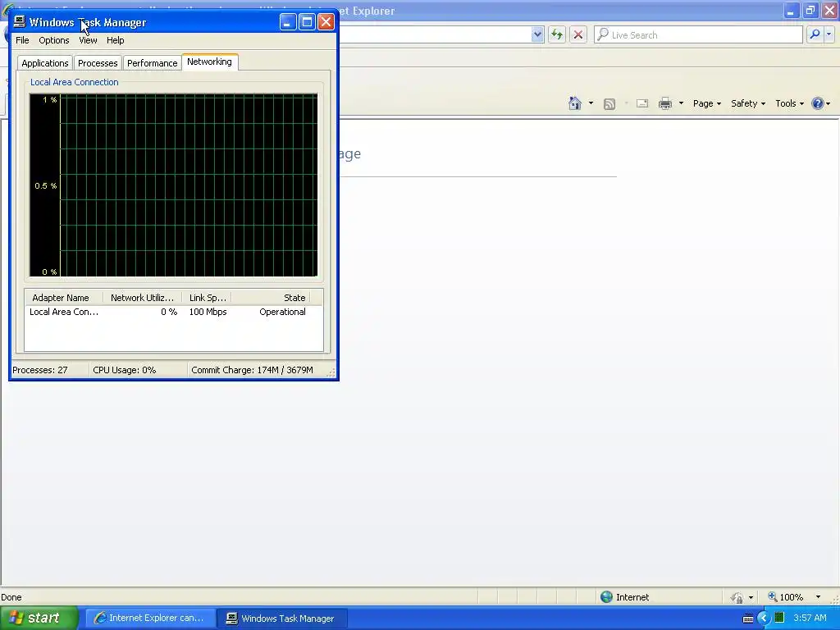Viewport: 840px width, 630px height.
Task: Sort by Network Utilization column header
Action: pyautogui.click(x=143, y=298)
